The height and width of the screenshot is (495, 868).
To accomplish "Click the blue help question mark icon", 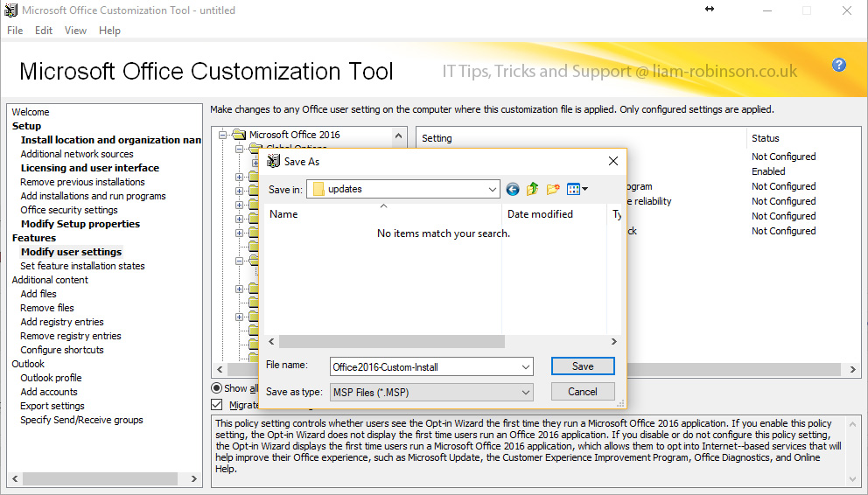I will [x=838, y=65].
